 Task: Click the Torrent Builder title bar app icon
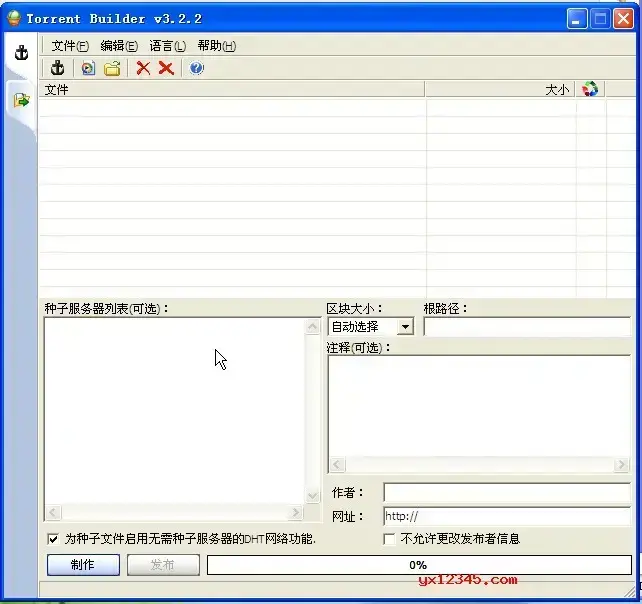pyautogui.click(x=14, y=18)
